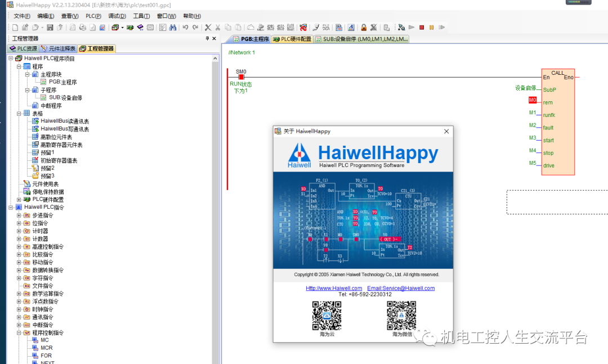
Task: Open the 窗口(W) menu
Action: (x=166, y=16)
